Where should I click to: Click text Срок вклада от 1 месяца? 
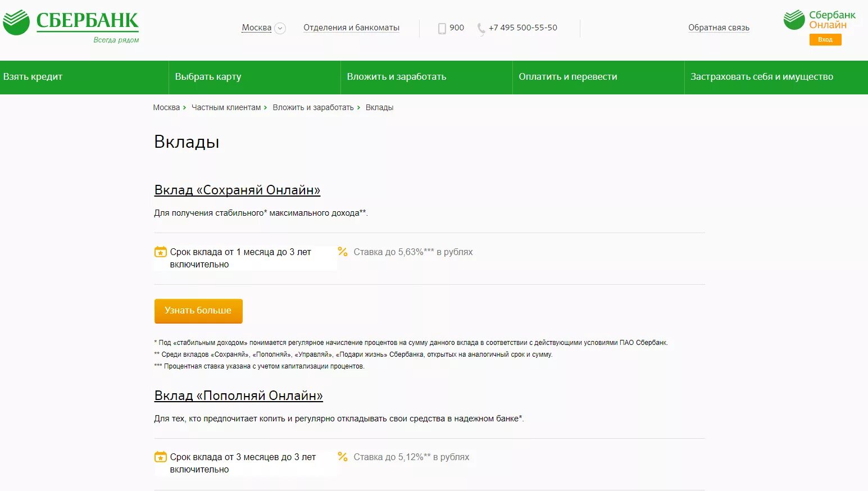[240, 258]
